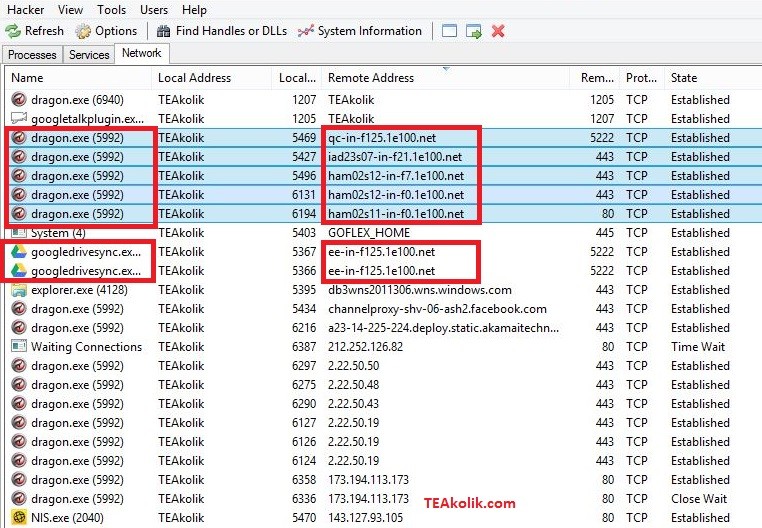
Task: Switch to the Services tab
Action: (89, 54)
